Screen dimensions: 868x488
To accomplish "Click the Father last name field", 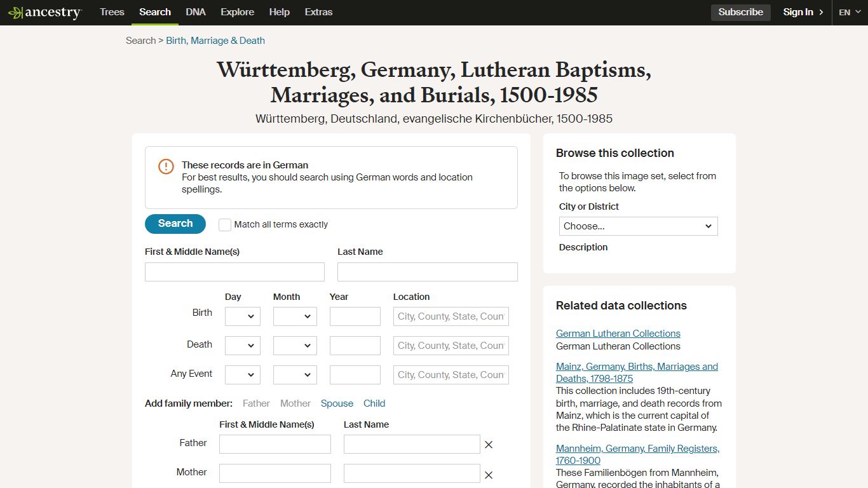I will pyautogui.click(x=412, y=444).
